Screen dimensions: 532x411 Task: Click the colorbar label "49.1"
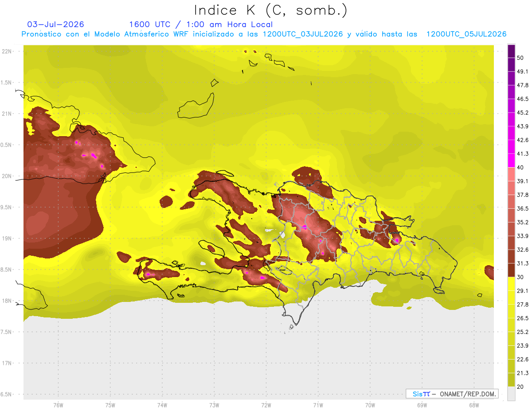(x=523, y=72)
